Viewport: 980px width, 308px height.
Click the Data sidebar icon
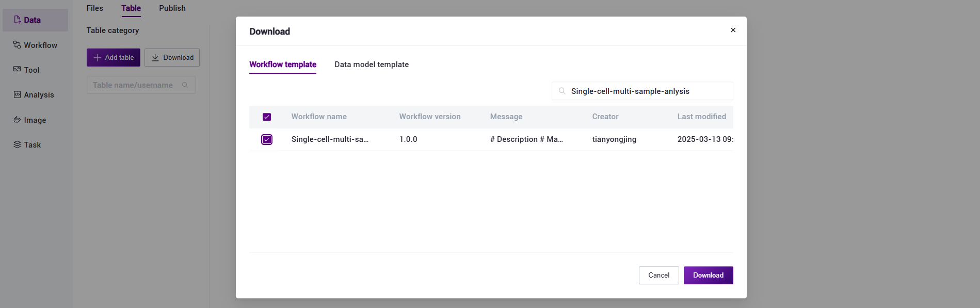(18, 20)
